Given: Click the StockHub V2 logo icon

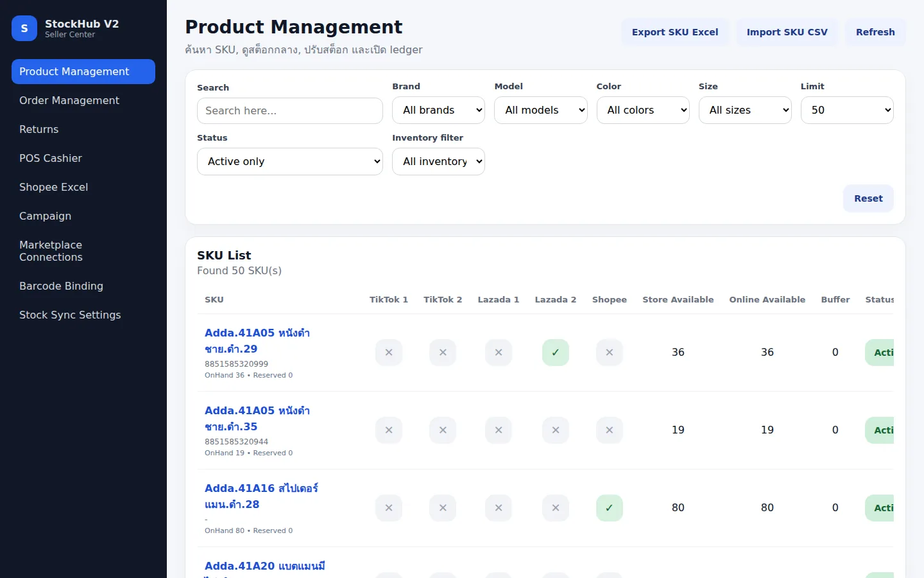Looking at the screenshot, I should pyautogui.click(x=24, y=28).
